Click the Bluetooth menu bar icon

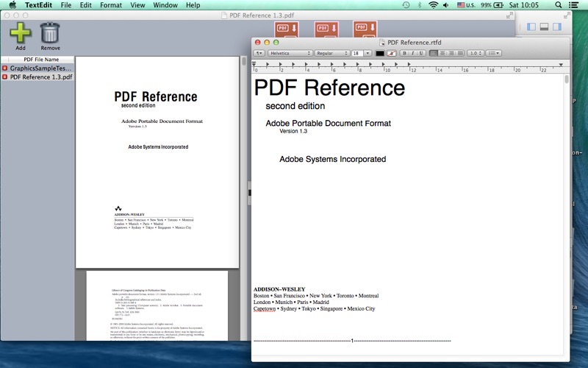[420, 5]
